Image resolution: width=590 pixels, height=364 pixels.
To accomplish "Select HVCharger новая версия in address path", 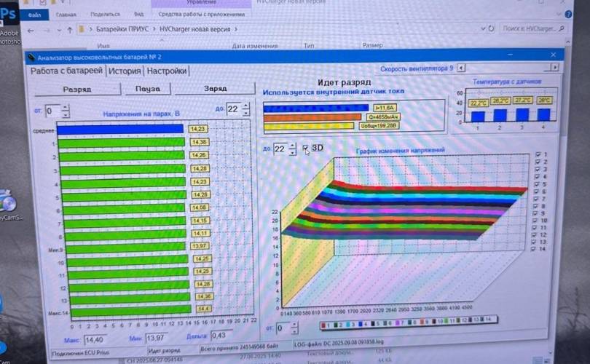I will click(194, 29).
